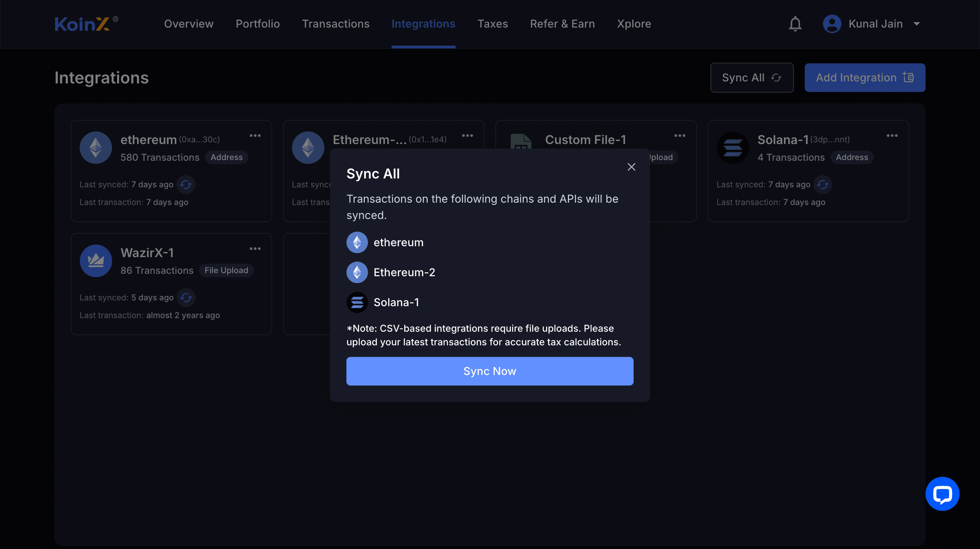
Task: Close the Sync All dialog
Action: tap(631, 167)
